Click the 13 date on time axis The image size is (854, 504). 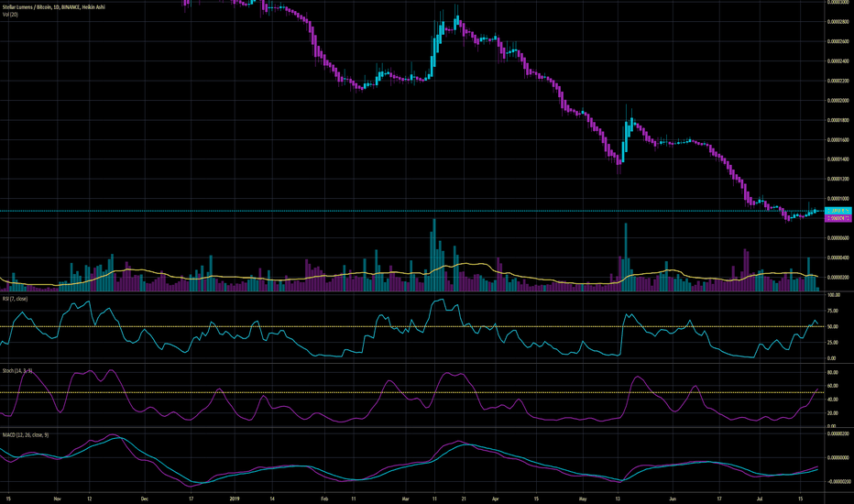[618, 499]
